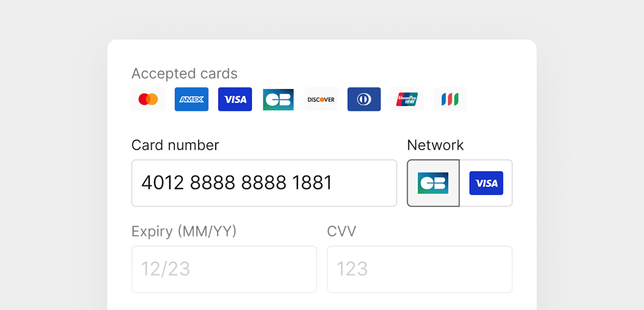The height and width of the screenshot is (310, 644).
Task: Click the Diners Club logo
Action: (x=364, y=99)
